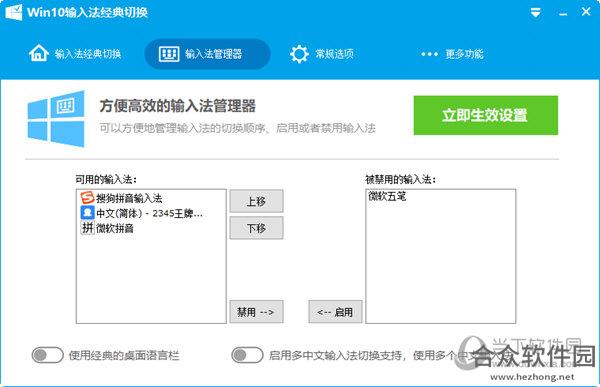
Task: Click the gear icon for 常规选项
Action: [x=299, y=54]
